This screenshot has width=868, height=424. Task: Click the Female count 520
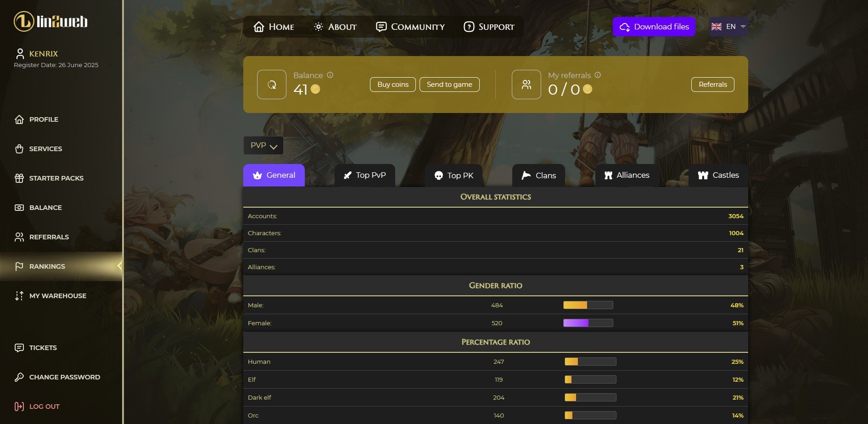497,323
